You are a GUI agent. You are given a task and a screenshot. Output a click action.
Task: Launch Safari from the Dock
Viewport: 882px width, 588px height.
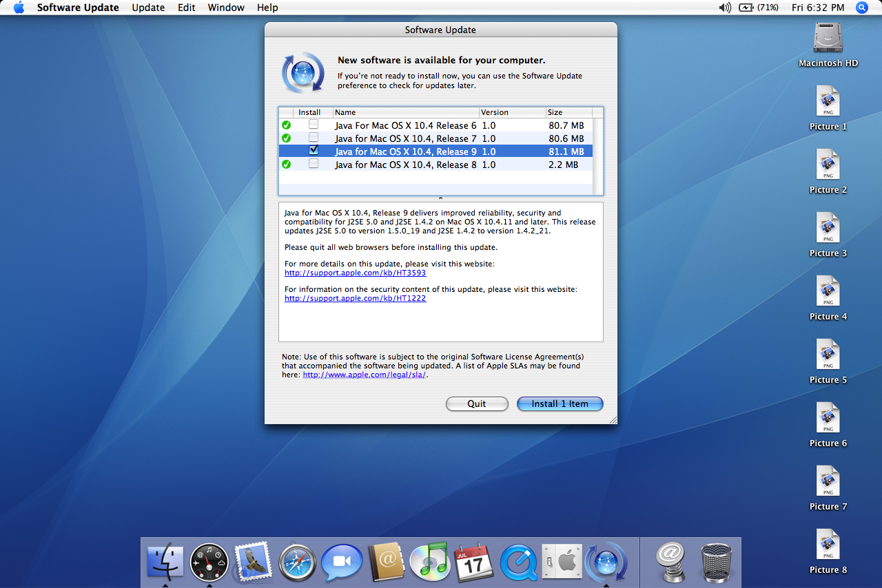click(298, 562)
